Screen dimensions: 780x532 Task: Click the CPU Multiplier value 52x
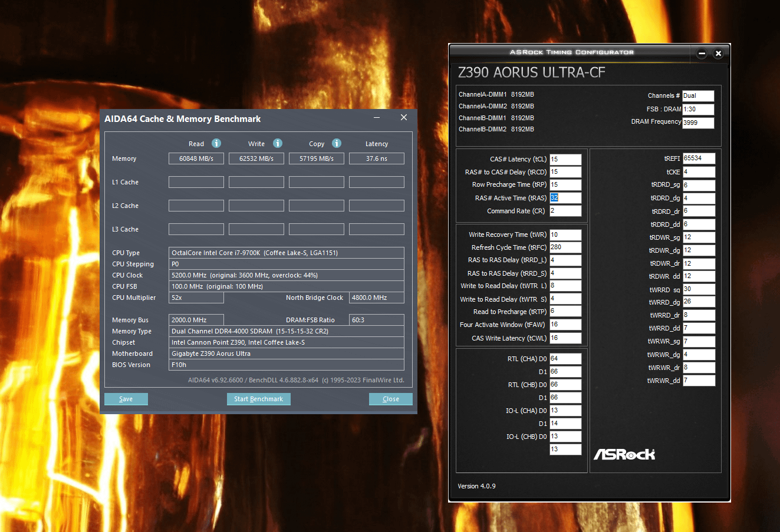196,298
